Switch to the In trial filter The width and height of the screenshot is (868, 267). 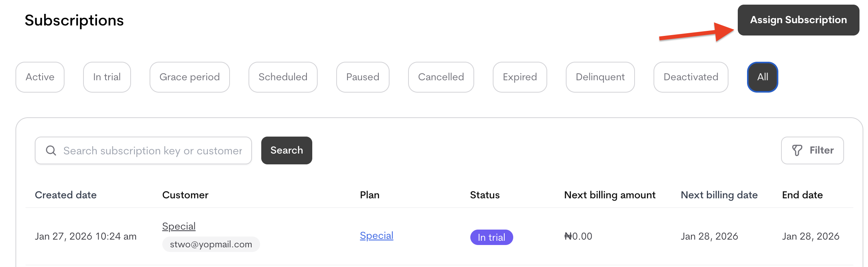[107, 77]
